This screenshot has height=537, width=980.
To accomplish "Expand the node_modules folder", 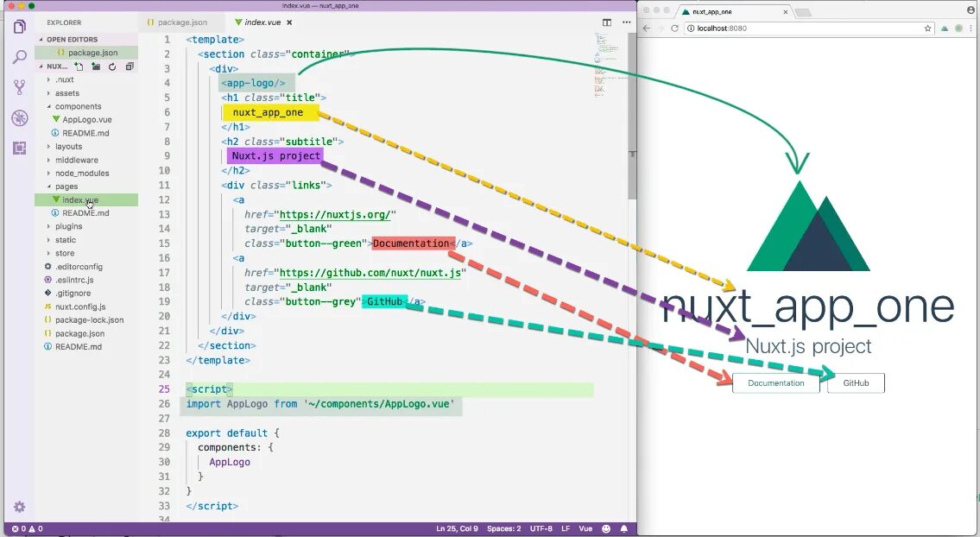I will pyautogui.click(x=82, y=174).
